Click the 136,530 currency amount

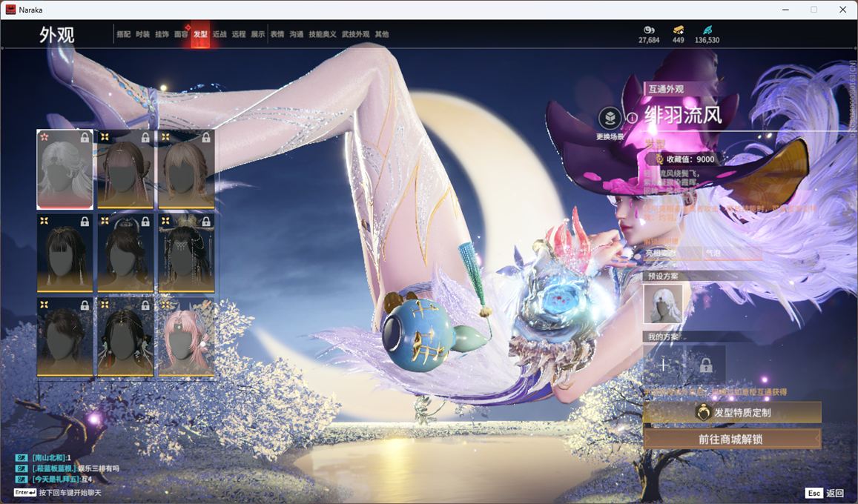click(x=707, y=41)
